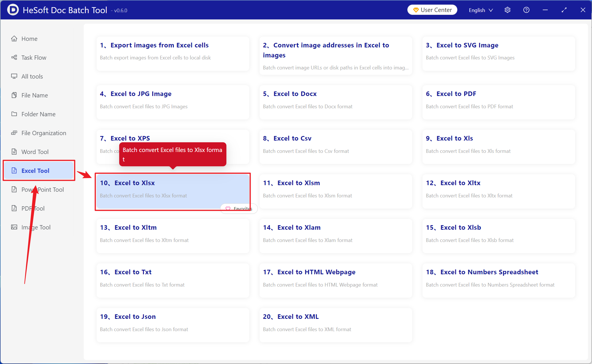
Task: Click the diamond icon in User Center
Action: [x=416, y=10]
